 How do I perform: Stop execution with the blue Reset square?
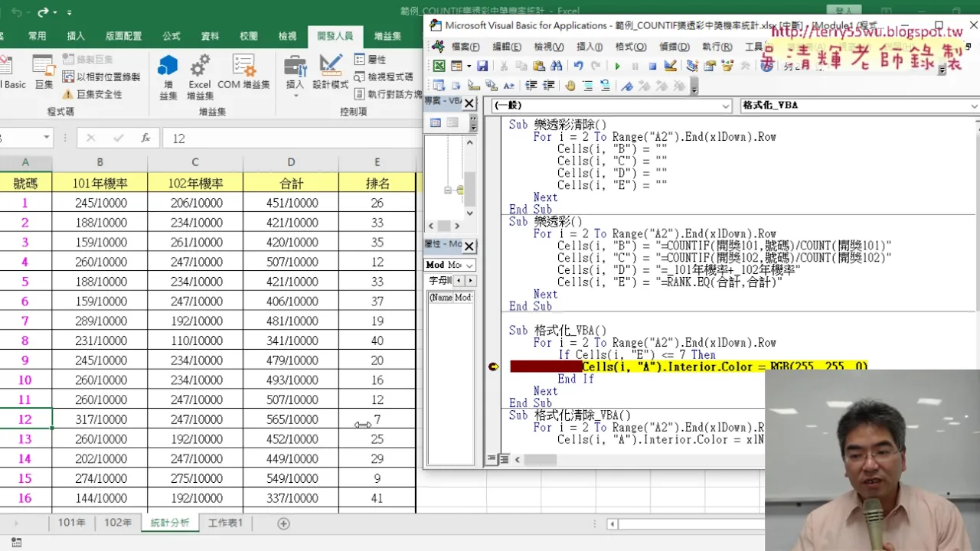coord(652,66)
